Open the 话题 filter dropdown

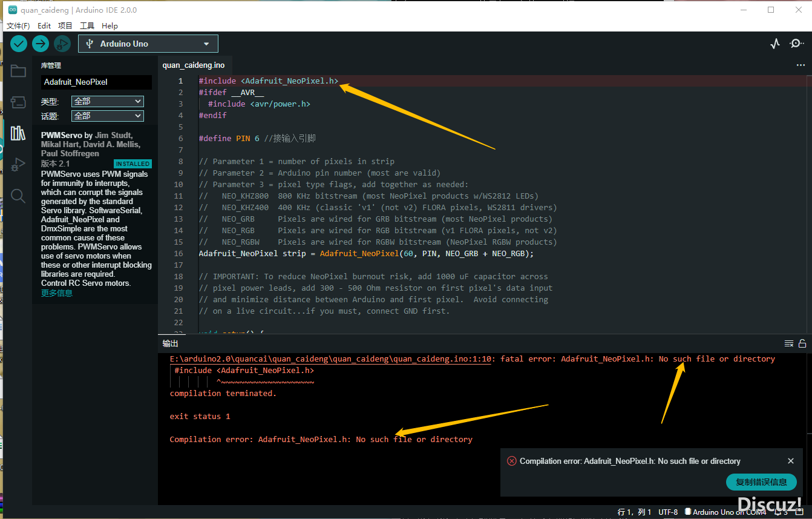pos(107,116)
